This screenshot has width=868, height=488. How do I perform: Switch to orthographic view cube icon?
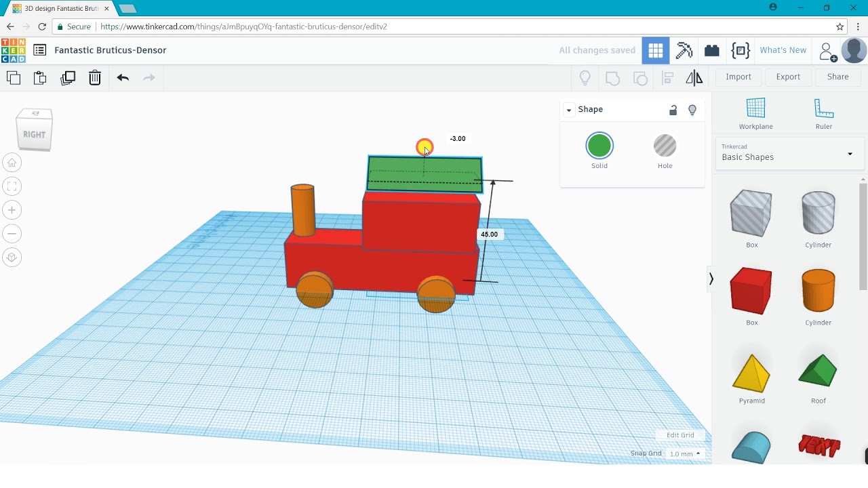coord(12,258)
